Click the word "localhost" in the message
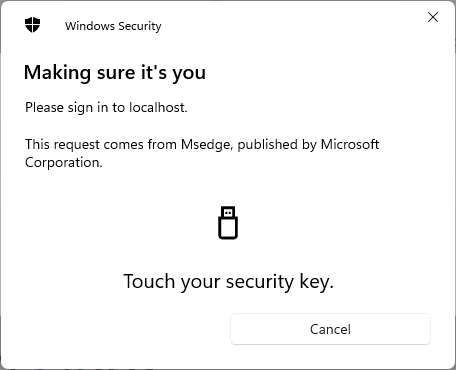 [157, 107]
